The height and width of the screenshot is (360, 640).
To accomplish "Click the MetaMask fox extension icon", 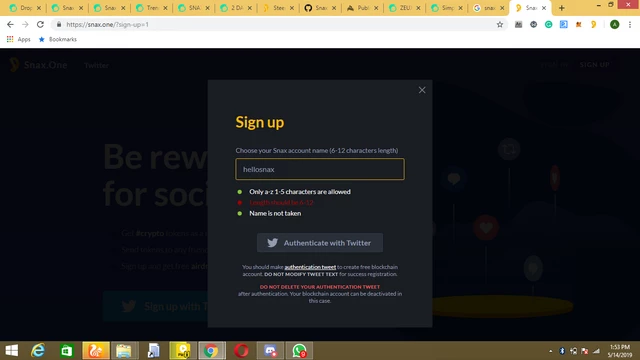I will coord(578,24).
